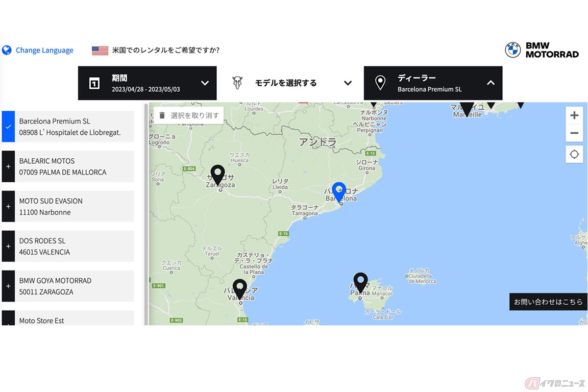Image resolution: width=588 pixels, height=392 pixels.
Task: Add the DOS RODES SL dealer
Action: point(8,246)
